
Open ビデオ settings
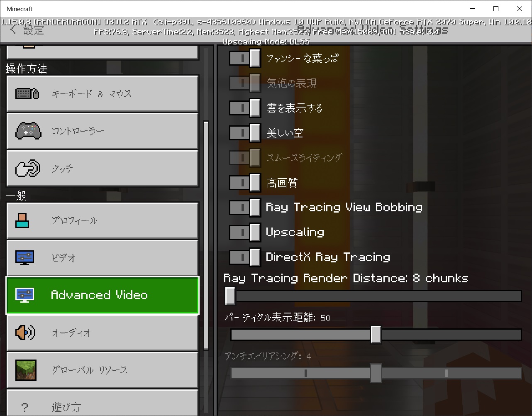click(102, 257)
